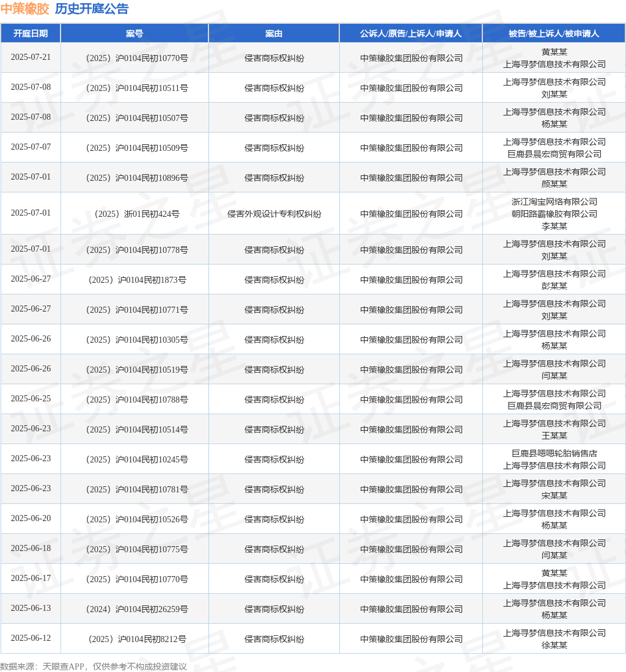This screenshot has width=626, height=672.
Task: Open case (2025)沪0104民初1873号
Action: pyautogui.click(x=137, y=279)
